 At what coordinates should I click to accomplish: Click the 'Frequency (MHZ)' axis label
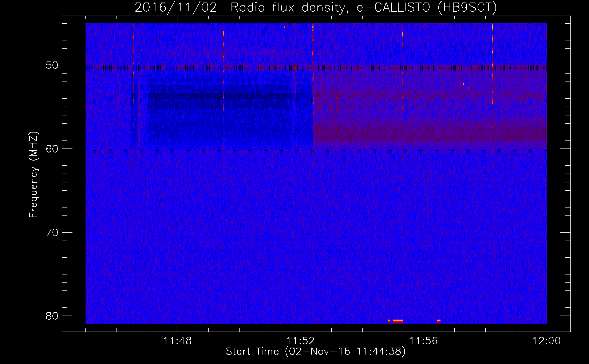(33, 174)
